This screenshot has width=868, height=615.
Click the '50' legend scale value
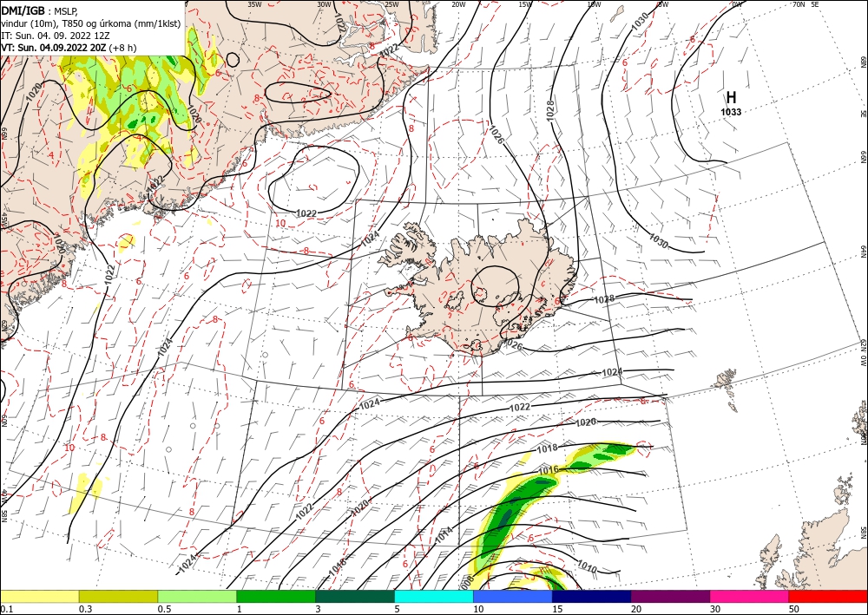[x=793, y=609]
